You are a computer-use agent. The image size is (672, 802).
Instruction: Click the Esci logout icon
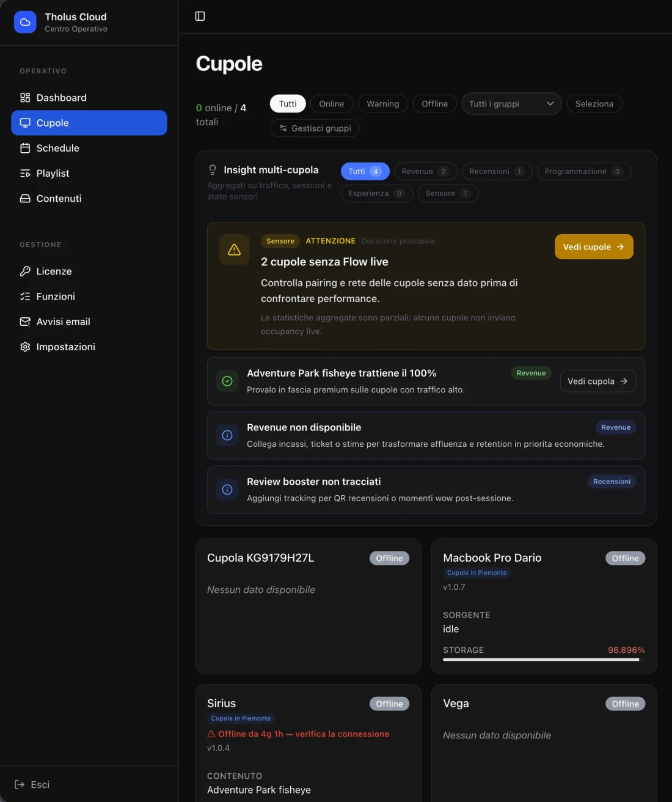pyautogui.click(x=20, y=784)
